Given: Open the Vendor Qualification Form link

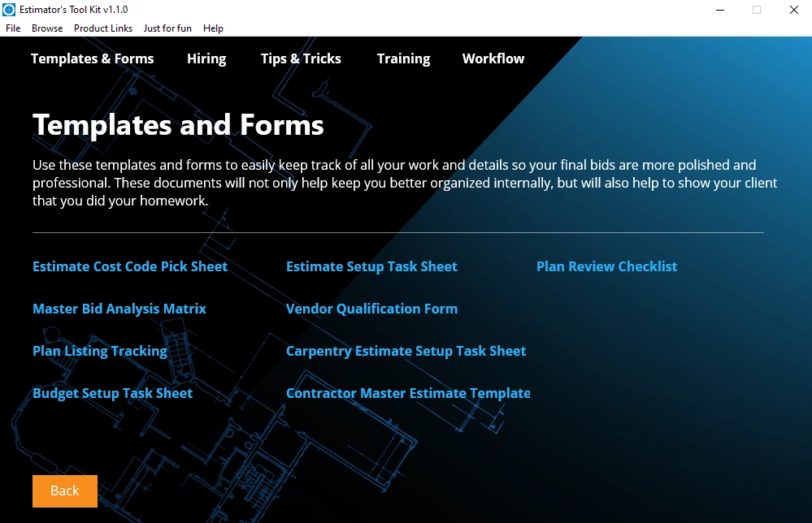Looking at the screenshot, I should [x=371, y=309].
